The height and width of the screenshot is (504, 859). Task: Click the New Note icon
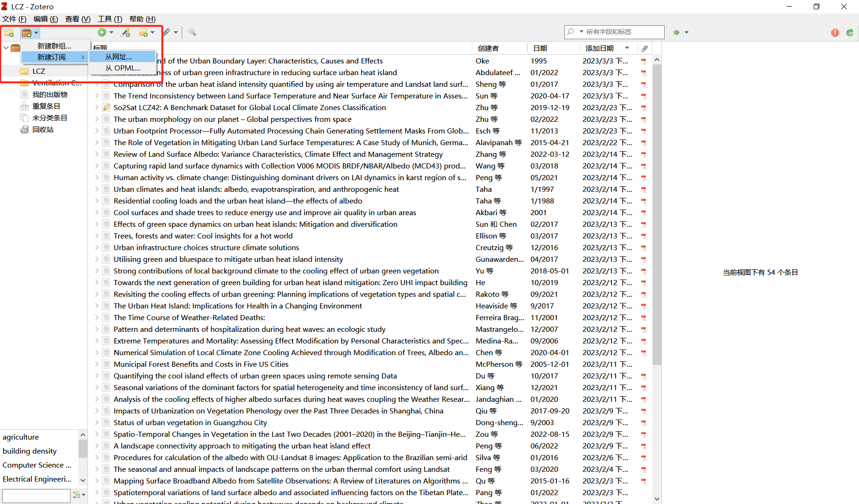pyautogui.click(x=143, y=33)
